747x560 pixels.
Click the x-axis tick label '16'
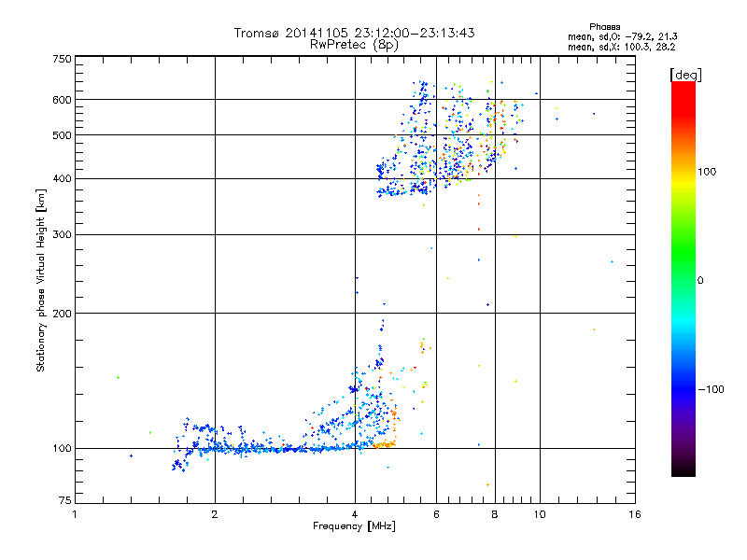coord(635,514)
